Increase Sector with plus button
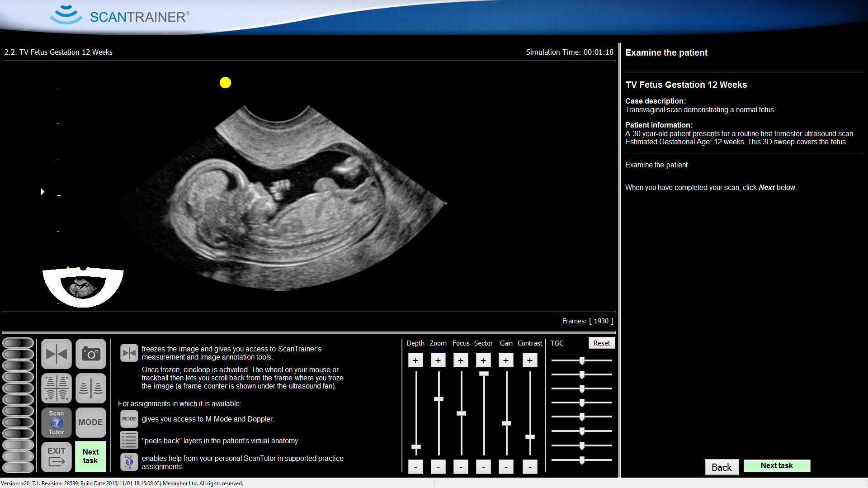The image size is (868, 488). click(x=483, y=360)
